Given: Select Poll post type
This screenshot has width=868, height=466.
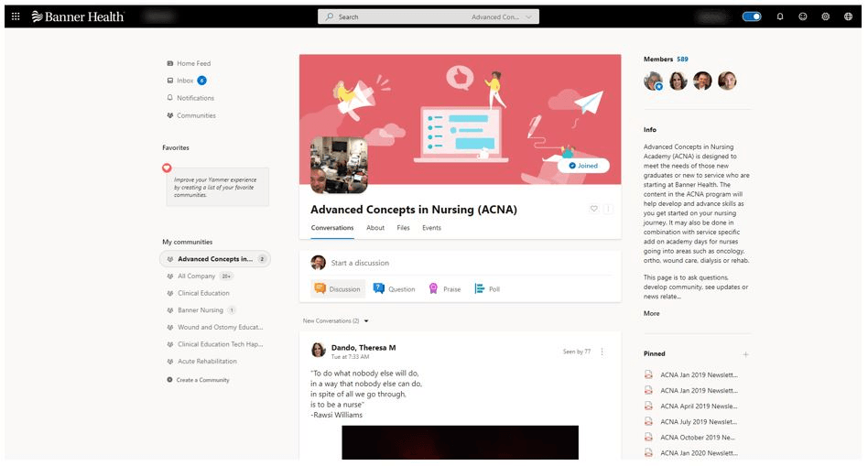Looking at the screenshot, I should point(488,289).
